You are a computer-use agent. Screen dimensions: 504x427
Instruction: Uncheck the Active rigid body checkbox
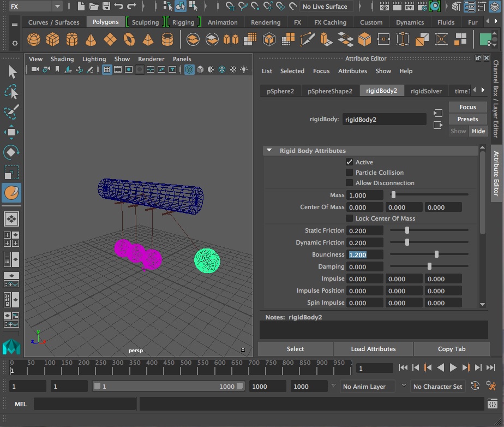tap(350, 162)
